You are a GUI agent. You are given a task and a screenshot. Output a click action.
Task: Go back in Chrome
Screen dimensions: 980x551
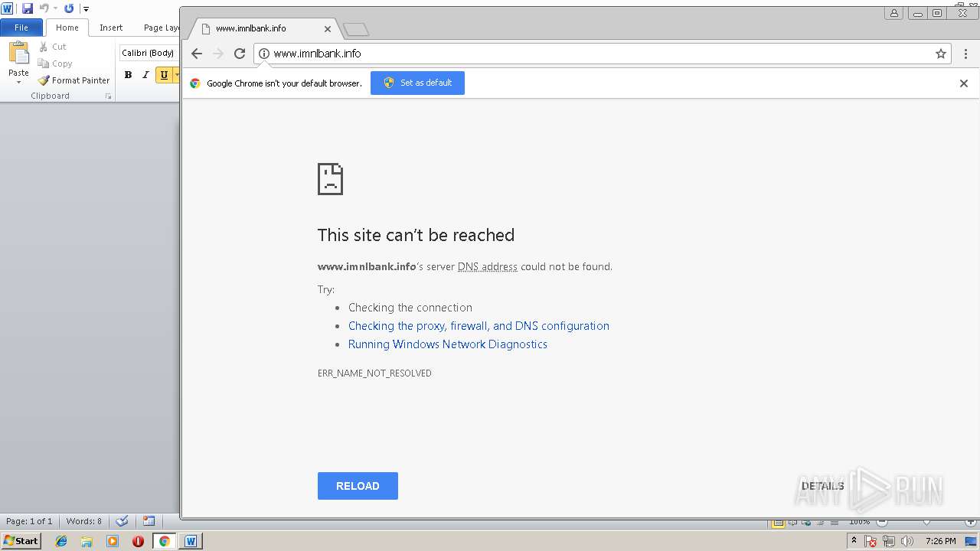pos(197,54)
